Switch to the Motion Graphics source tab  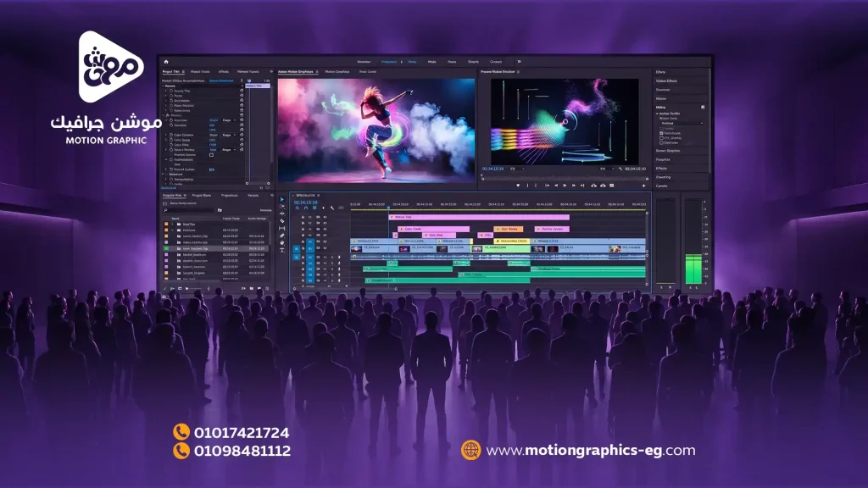[x=337, y=71]
